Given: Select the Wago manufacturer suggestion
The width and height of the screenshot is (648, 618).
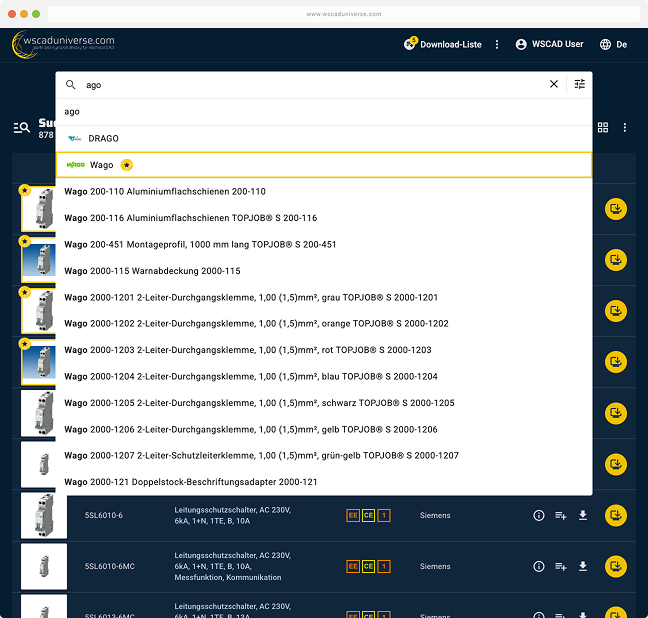Looking at the screenshot, I should pos(101,164).
